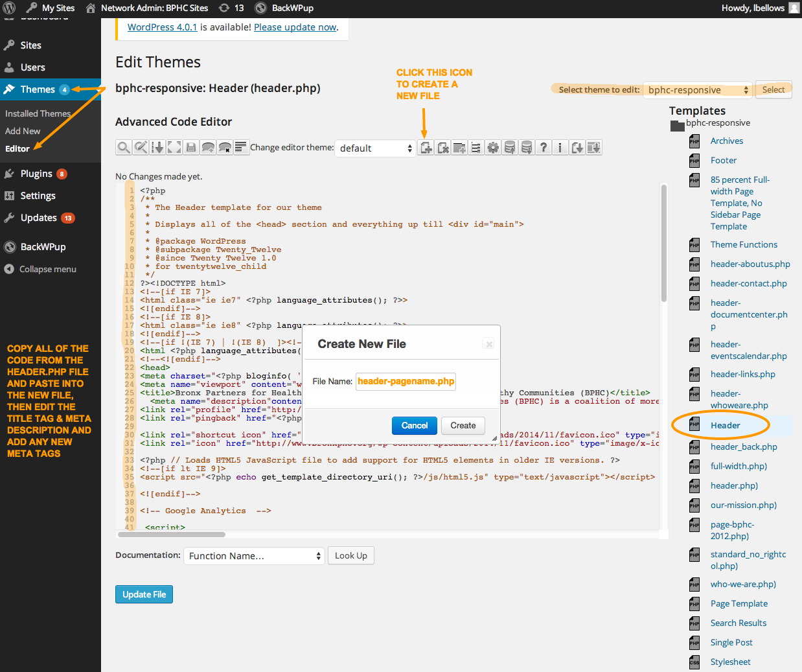
Task: Click the create new file icon
Action: coord(426,148)
